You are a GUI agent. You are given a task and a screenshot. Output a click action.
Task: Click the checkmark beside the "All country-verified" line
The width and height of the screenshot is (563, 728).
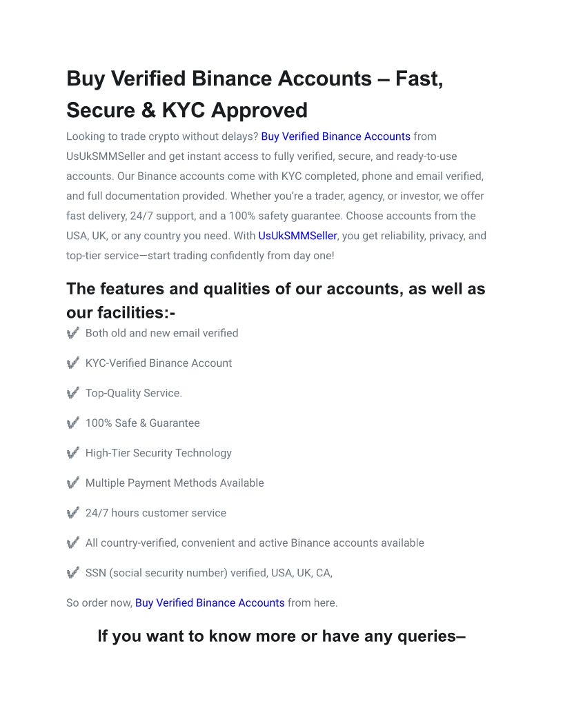click(x=73, y=543)
